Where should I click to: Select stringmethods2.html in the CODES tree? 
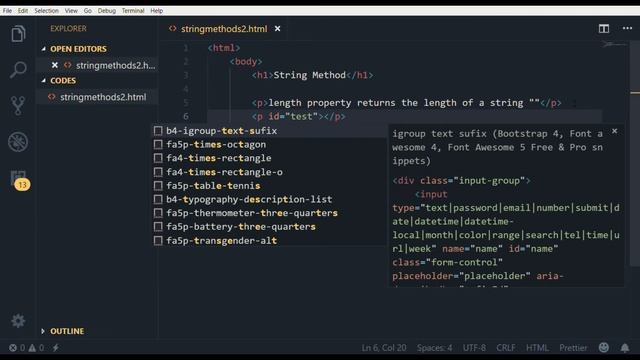pos(103,97)
